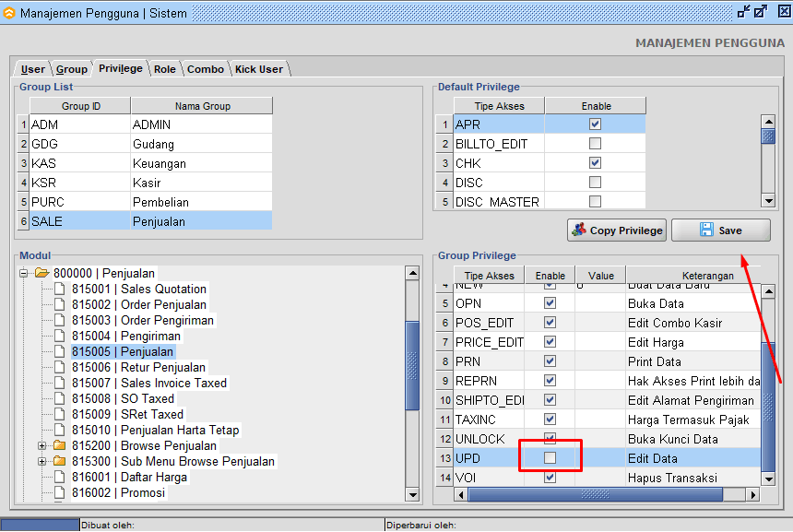Viewport: 793px width, 532px height.
Task: Expand the 815200 Browse Penjualan node
Action: [x=42, y=446]
